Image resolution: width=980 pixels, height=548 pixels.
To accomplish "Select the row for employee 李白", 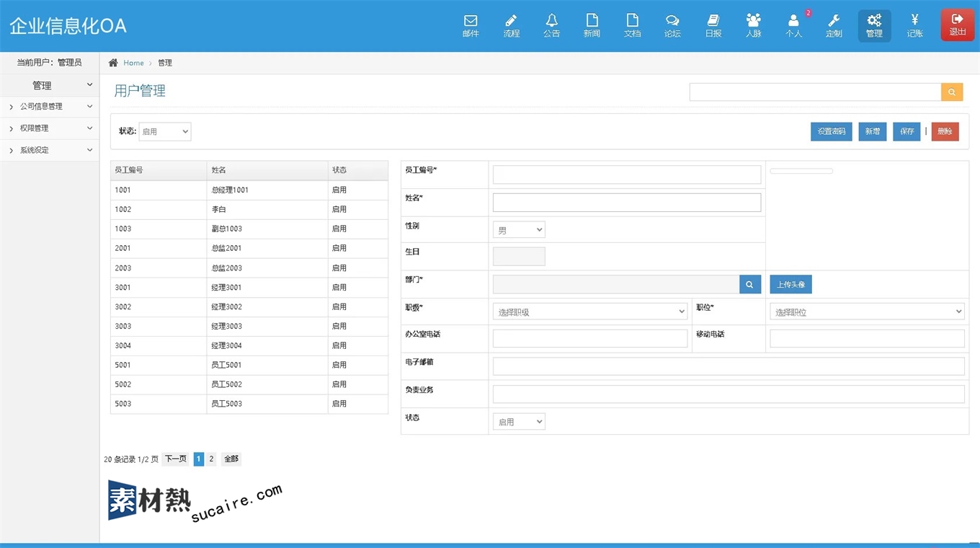I will tap(249, 210).
